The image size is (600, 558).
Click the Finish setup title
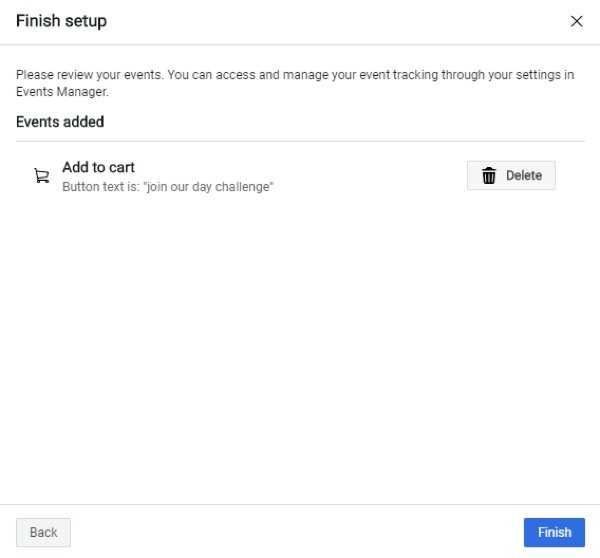(61, 21)
